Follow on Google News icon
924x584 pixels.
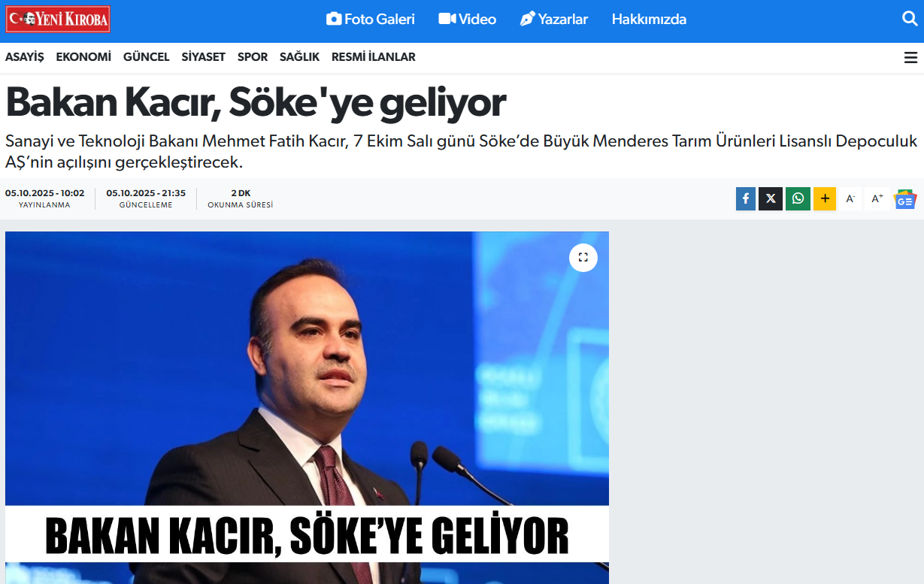click(x=905, y=199)
